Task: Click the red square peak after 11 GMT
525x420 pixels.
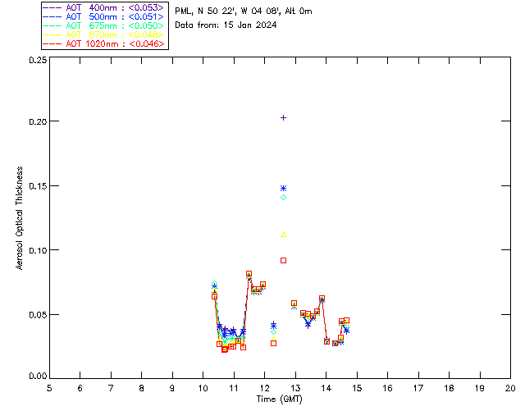Action: (x=249, y=274)
